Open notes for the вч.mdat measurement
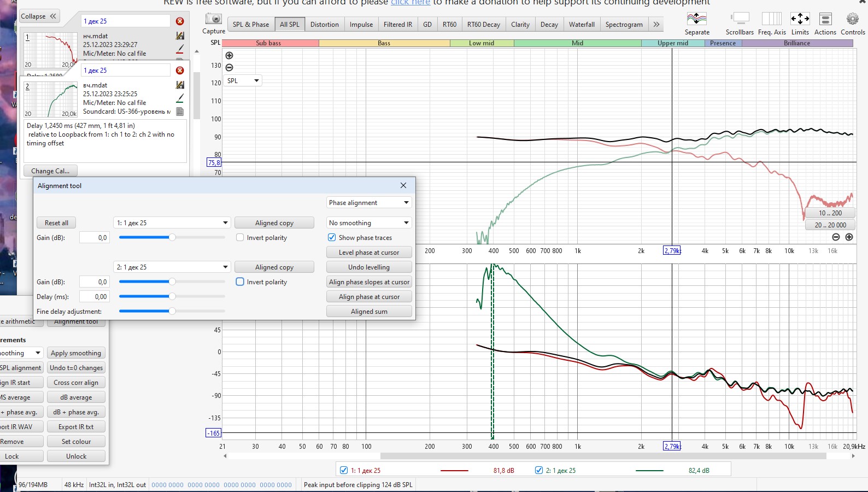 click(x=180, y=112)
